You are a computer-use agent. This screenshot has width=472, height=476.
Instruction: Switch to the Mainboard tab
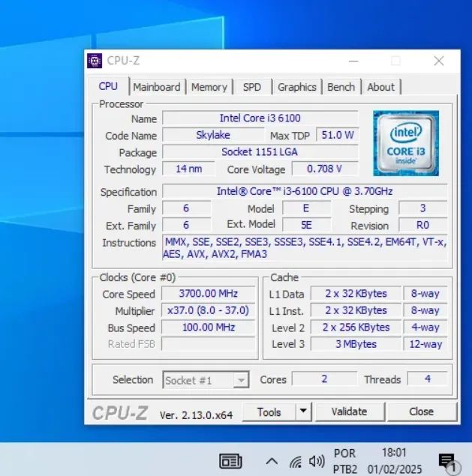click(x=157, y=87)
